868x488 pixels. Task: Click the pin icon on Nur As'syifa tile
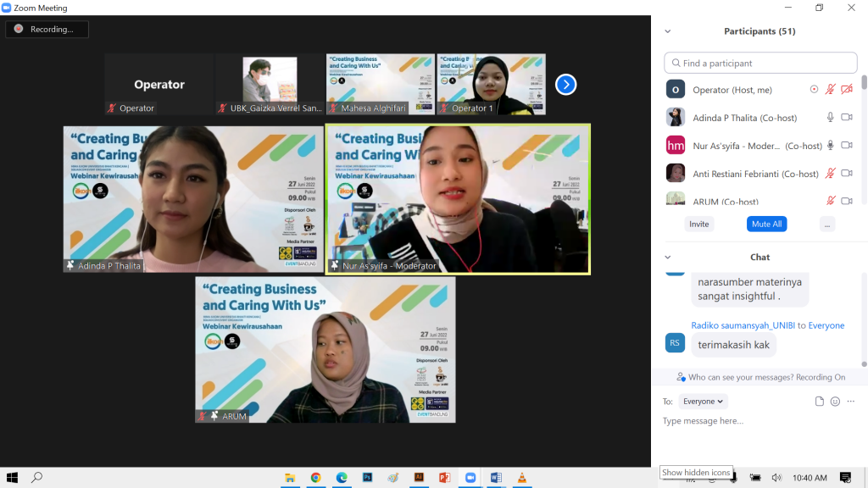click(334, 265)
